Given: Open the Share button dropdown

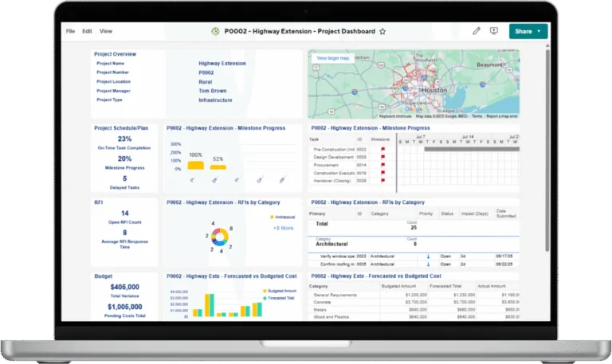Looking at the screenshot, I should pos(539,31).
